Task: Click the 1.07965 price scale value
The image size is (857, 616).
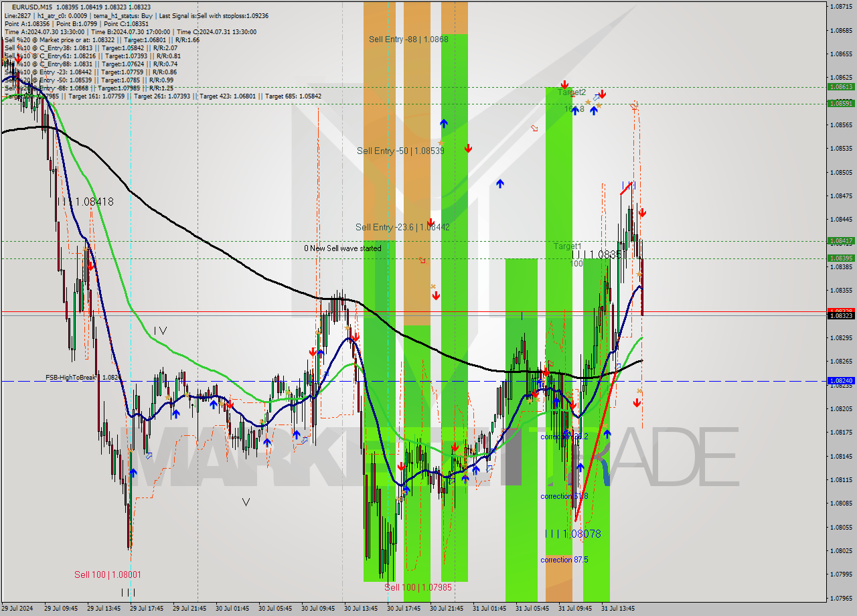Action: pos(841,598)
